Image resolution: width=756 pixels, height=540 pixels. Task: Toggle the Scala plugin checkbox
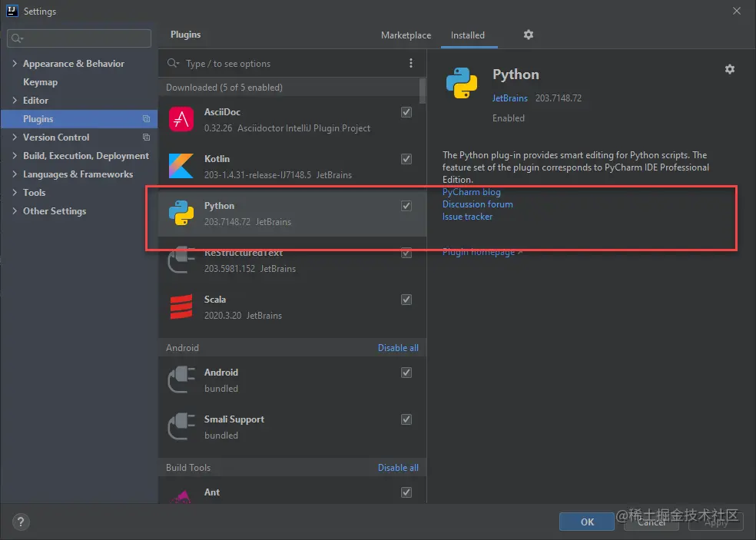[x=406, y=300]
